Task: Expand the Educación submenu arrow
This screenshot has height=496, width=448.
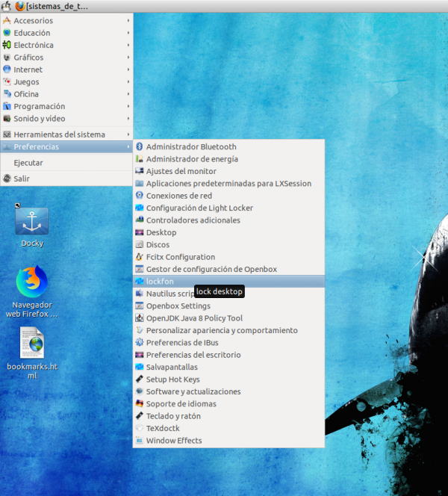Action: (x=128, y=33)
